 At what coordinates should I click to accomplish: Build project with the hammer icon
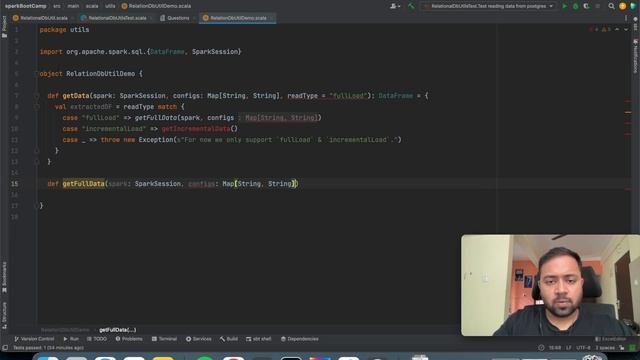coord(411,6)
